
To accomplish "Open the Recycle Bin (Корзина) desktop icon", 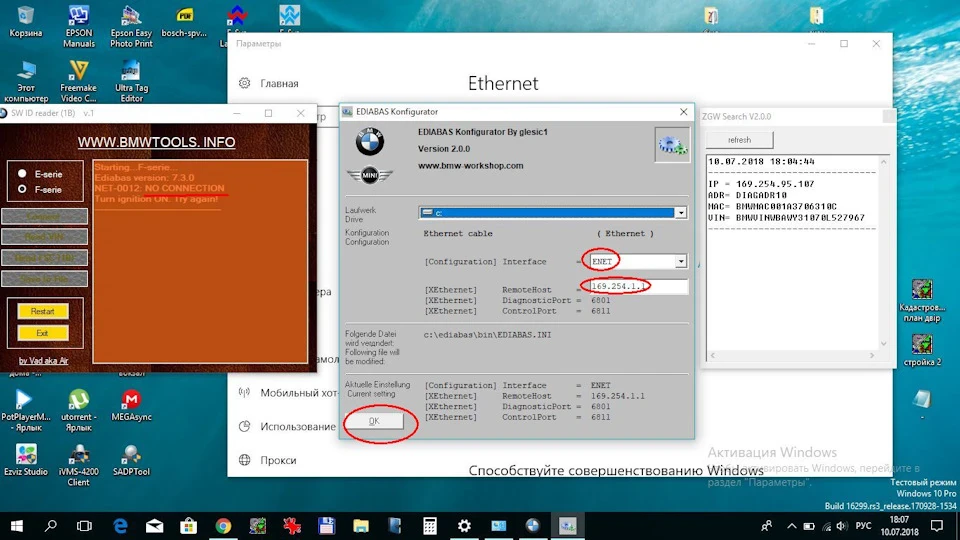I will (x=26, y=21).
